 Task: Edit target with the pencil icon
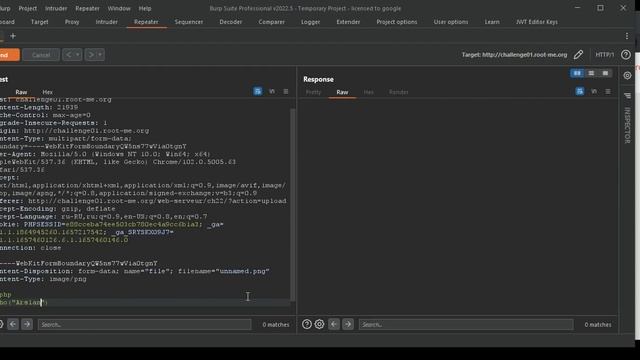coord(578,55)
